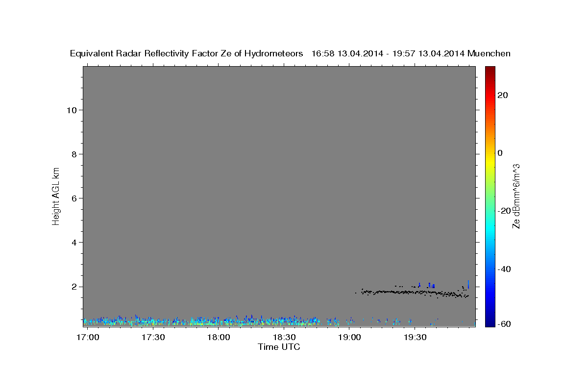Click the height tick label 4
Viewport: 588px width, 392px height.
[x=73, y=243]
